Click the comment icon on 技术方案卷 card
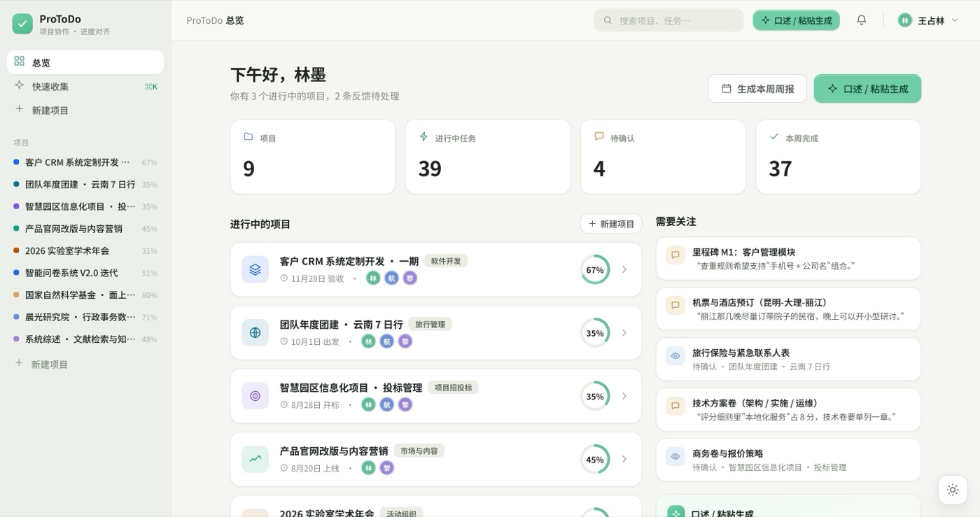Screen dimensions: 980x517 click(675, 406)
